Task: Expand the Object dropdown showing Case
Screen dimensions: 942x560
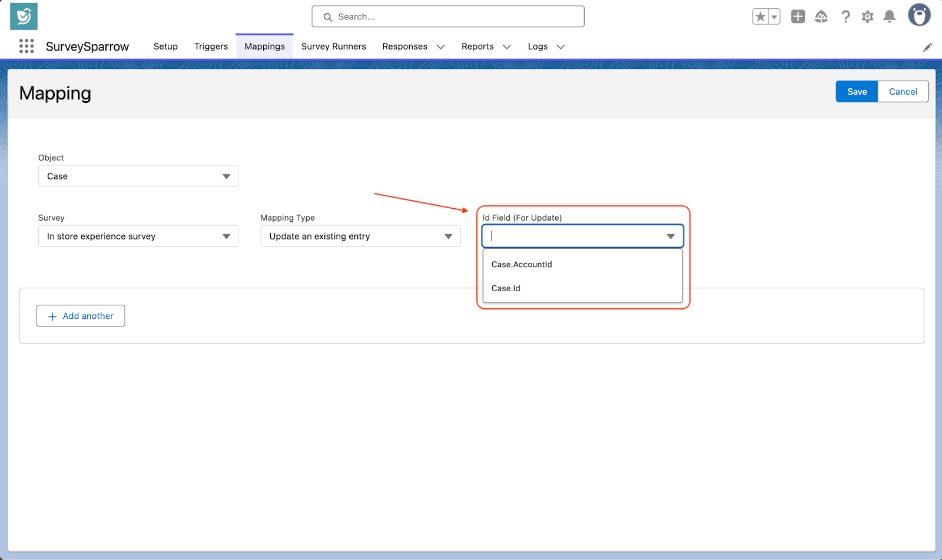Action: point(138,176)
